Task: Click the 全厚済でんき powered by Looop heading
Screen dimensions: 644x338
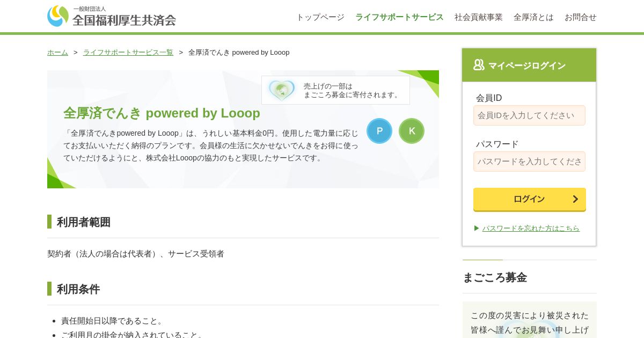Action: 162,113
